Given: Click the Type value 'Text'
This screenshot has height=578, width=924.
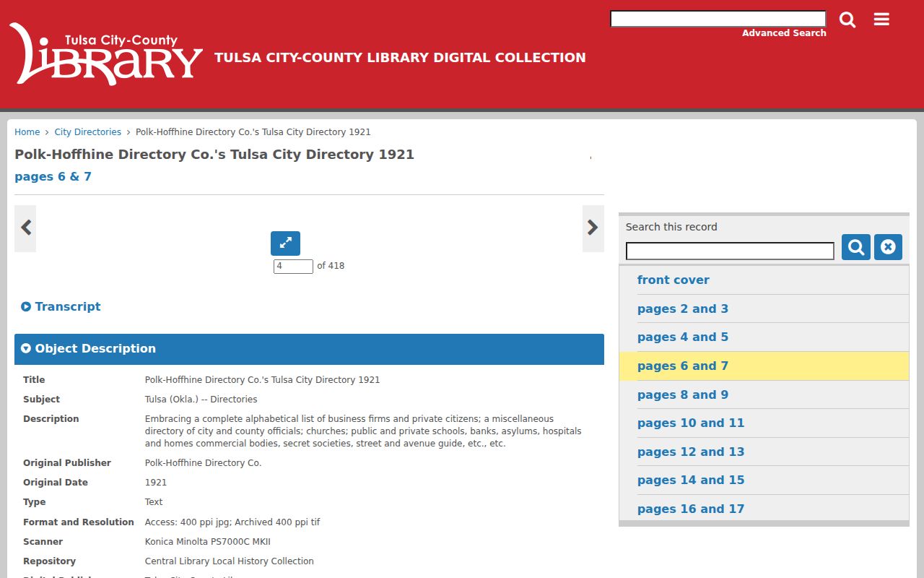Looking at the screenshot, I should [154, 502].
